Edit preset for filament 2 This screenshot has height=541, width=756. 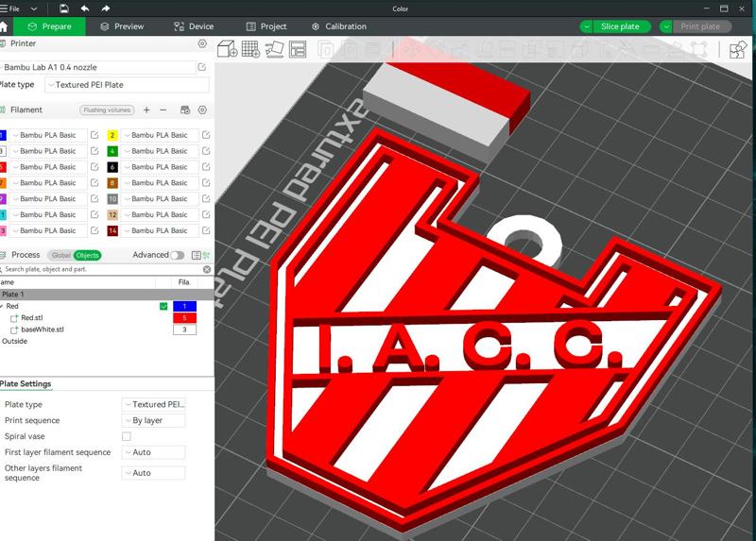[x=206, y=135]
